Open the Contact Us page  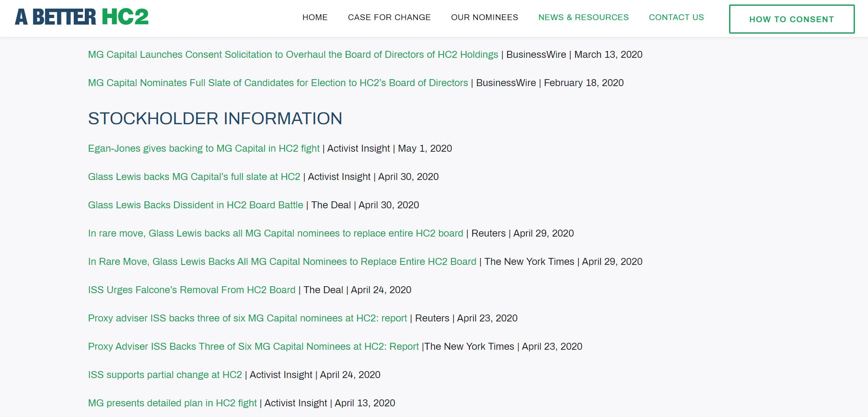click(x=676, y=17)
